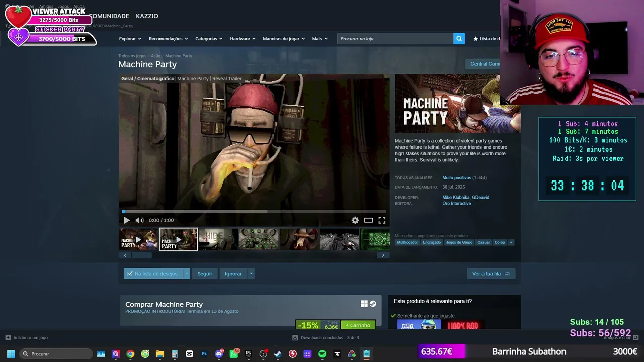The height and width of the screenshot is (362, 644).
Task: Click Adicionar um jogo
Action: pos(26,338)
